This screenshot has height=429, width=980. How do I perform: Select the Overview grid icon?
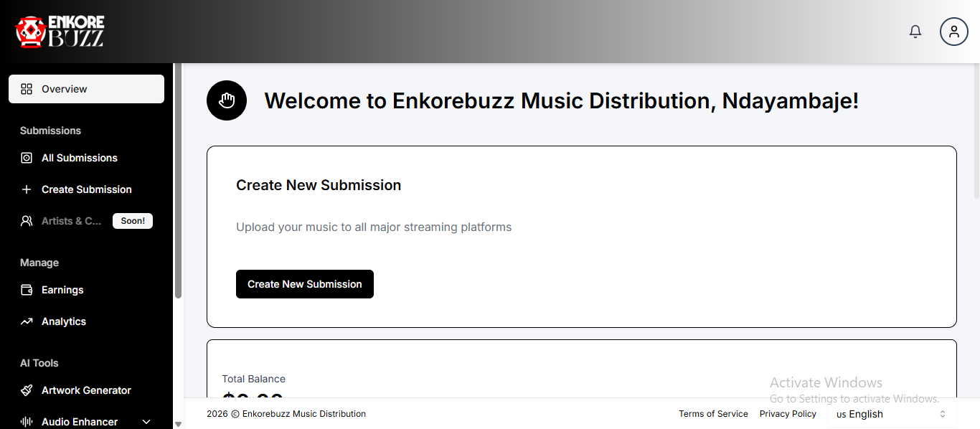pos(27,89)
